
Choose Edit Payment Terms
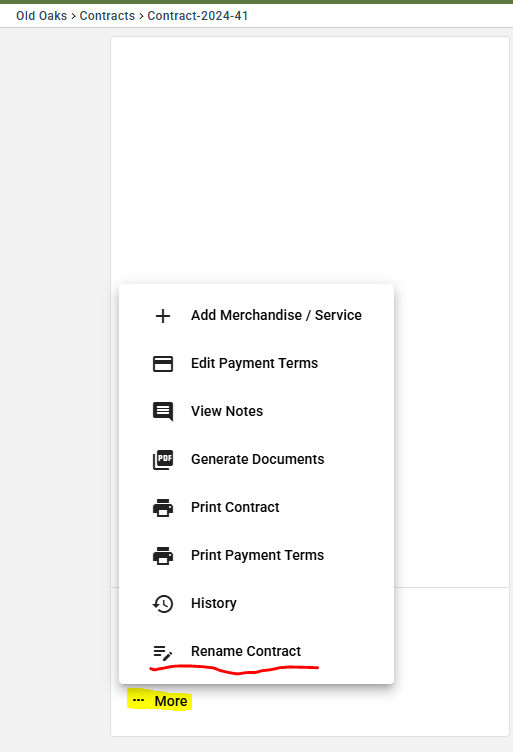coord(256,364)
